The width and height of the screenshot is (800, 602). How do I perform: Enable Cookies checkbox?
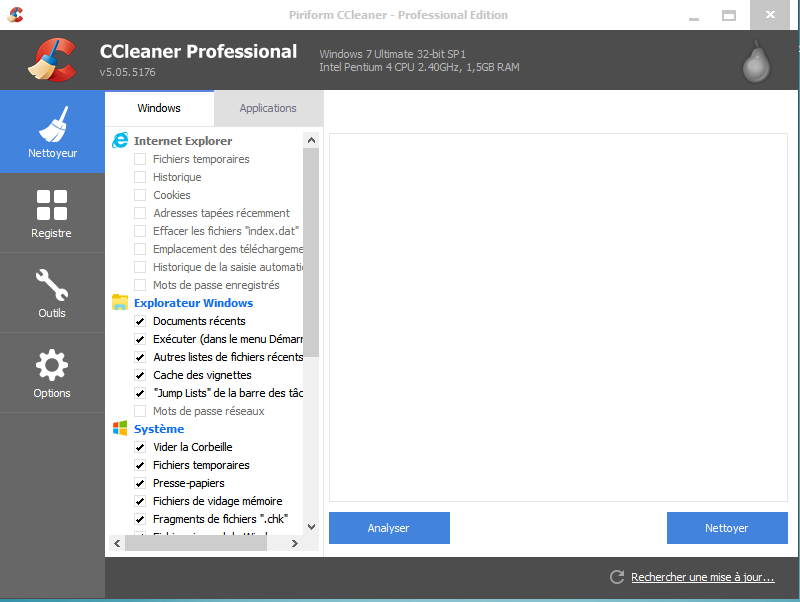140,195
